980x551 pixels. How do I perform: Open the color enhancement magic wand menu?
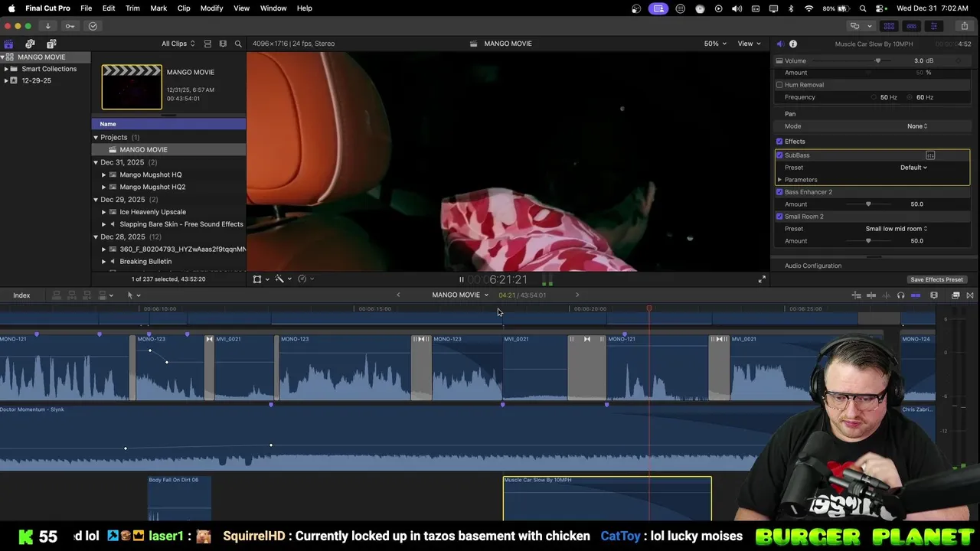click(283, 279)
